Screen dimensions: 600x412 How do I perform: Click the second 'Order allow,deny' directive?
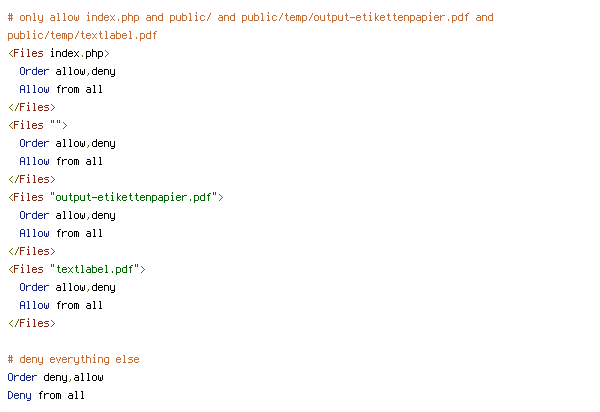[67, 143]
